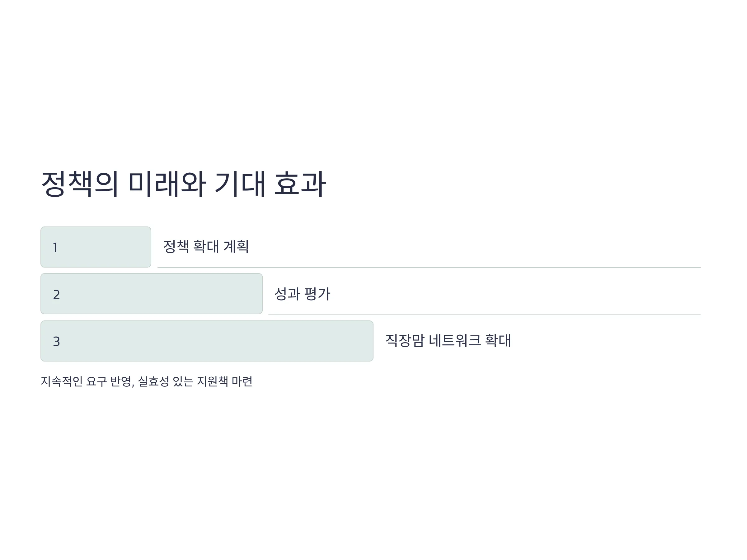Select the 성과 평가 label

(x=302, y=294)
